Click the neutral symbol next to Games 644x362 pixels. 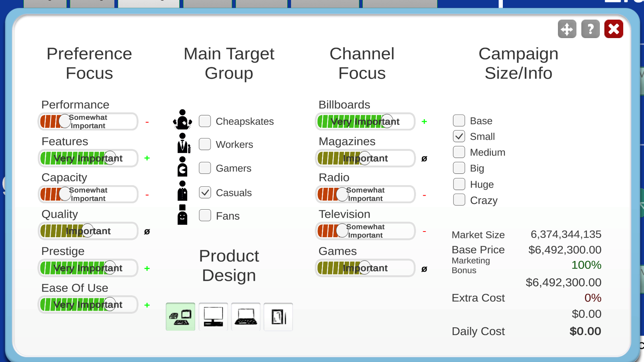pos(424,269)
